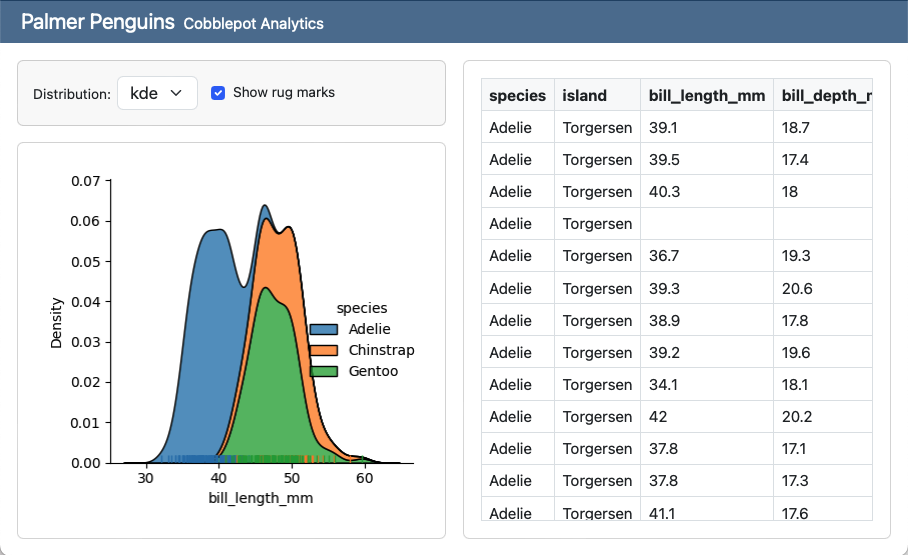This screenshot has height=555, width=908.
Task: Select the bill_length_mm column header
Action: (706, 96)
